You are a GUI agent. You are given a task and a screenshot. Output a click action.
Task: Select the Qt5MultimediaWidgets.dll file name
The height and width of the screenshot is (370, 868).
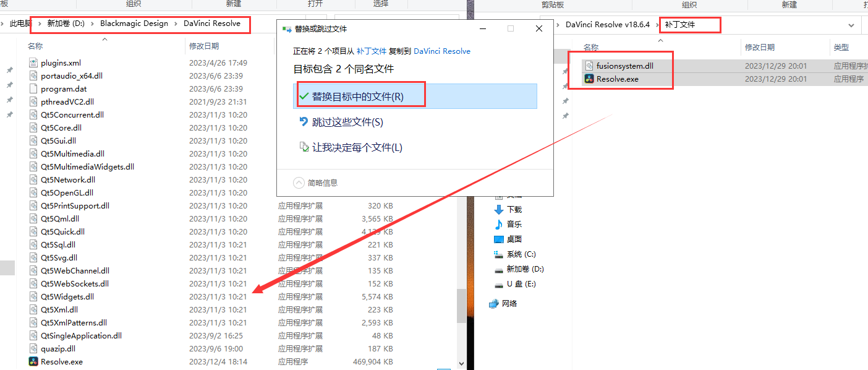[87, 166]
